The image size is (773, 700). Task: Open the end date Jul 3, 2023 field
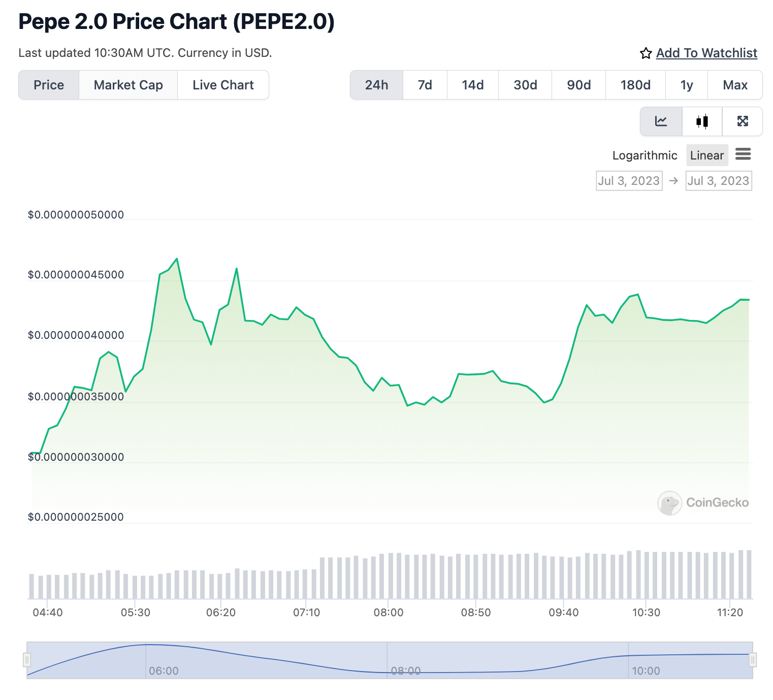pyautogui.click(x=718, y=181)
